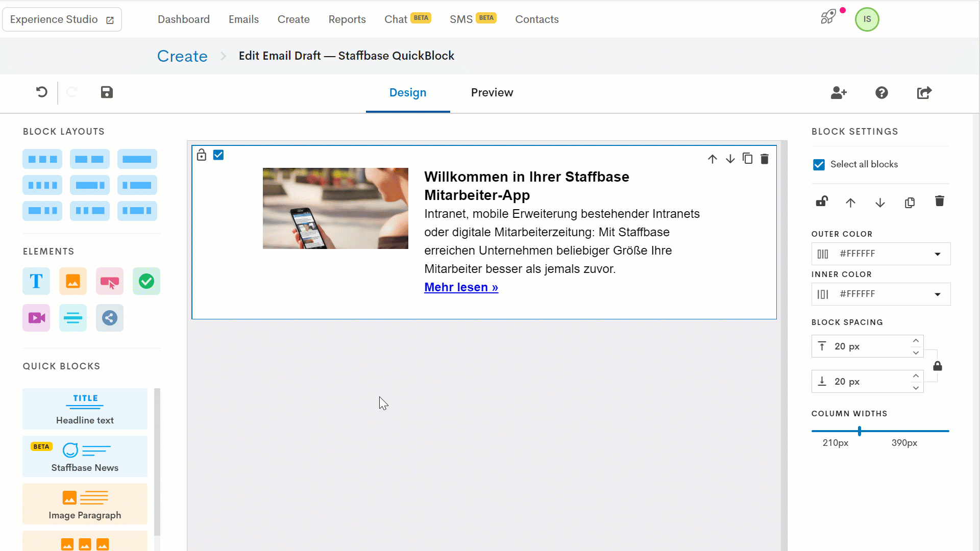Image resolution: width=980 pixels, height=551 pixels.
Task: Open Experience Studio link
Action: [62, 19]
